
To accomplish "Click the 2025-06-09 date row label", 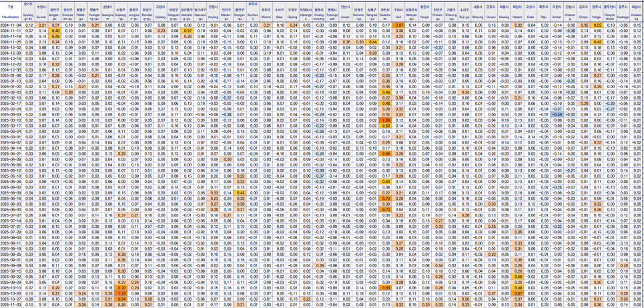I will point(12,192).
